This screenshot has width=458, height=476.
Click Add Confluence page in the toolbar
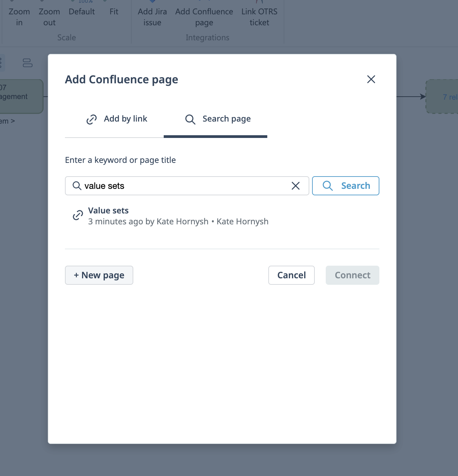(x=204, y=16)
